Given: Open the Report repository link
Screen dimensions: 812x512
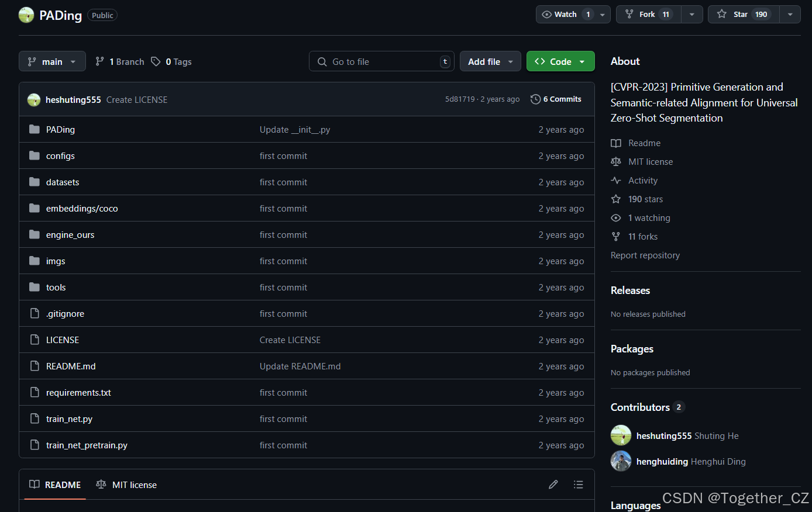Looking at the screenshot, I should coord(645,255).
